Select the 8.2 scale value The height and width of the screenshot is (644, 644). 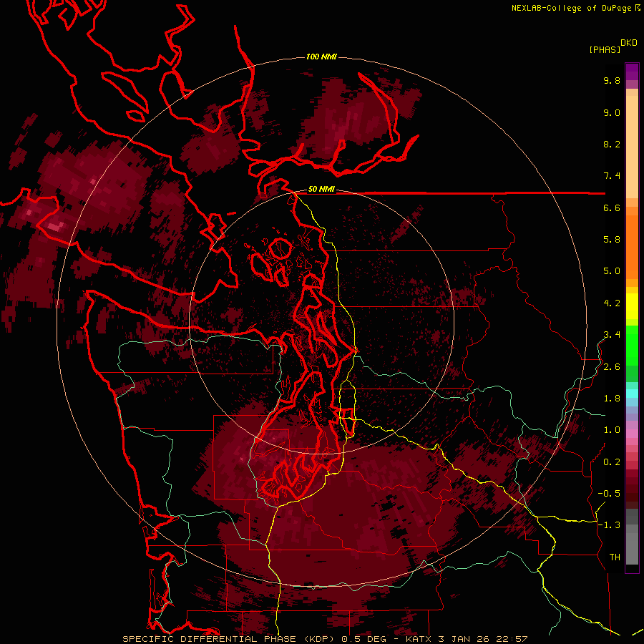coord(612,145)
